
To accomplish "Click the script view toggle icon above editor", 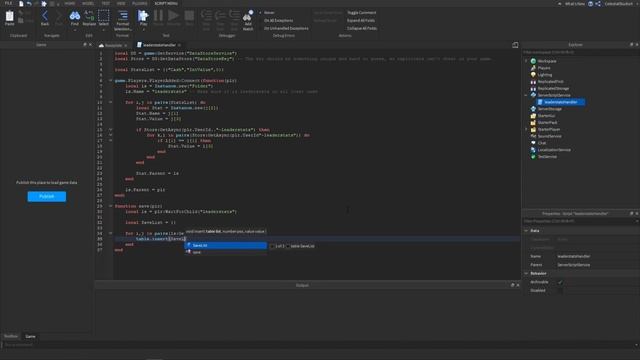I will 515,45.
